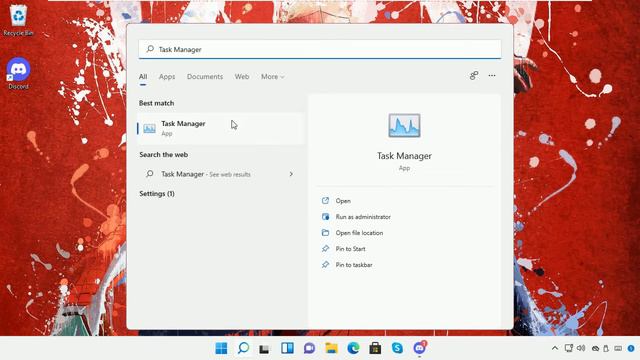The image size is (640, 360).
Task: Open Skype from taskbar
Action: [397, 348]
